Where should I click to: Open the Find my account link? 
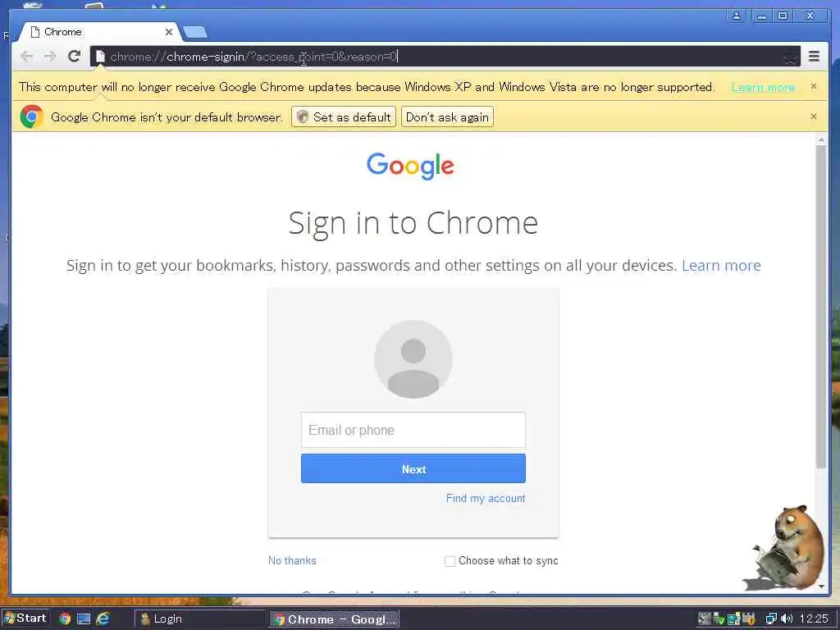coord(486,498)
